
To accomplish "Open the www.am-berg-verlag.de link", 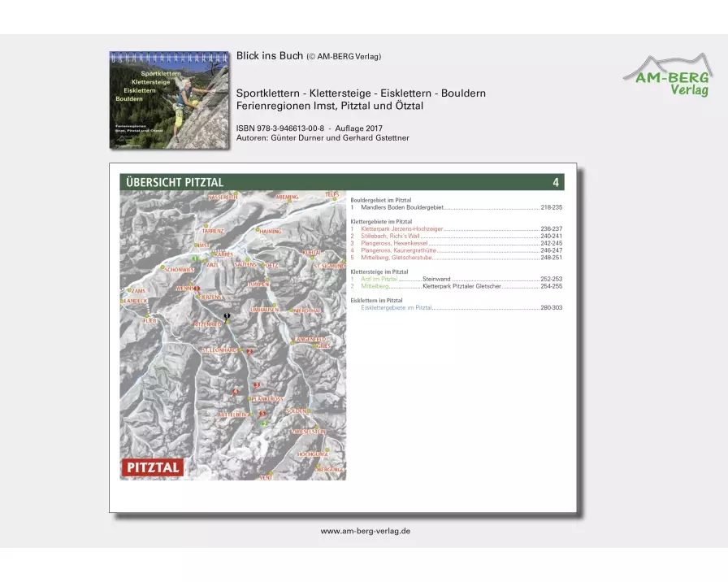I will pyautogui.click(x=365, y=531).
